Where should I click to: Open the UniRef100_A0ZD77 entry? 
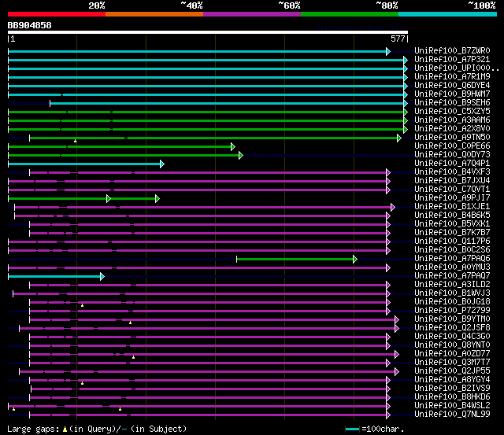[452, 354]
